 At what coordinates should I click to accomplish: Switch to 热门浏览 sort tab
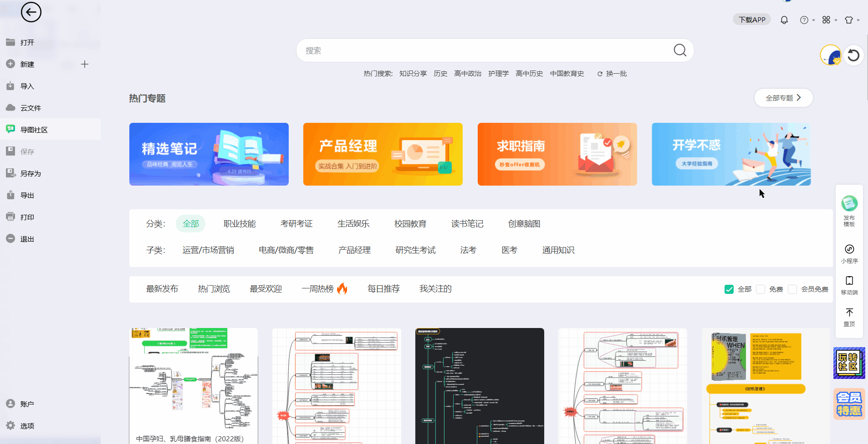(214, 289)
